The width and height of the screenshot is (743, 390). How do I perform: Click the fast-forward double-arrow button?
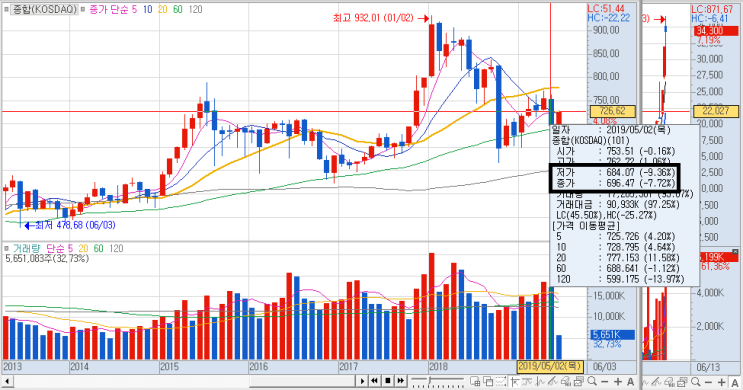click(400, 381)
